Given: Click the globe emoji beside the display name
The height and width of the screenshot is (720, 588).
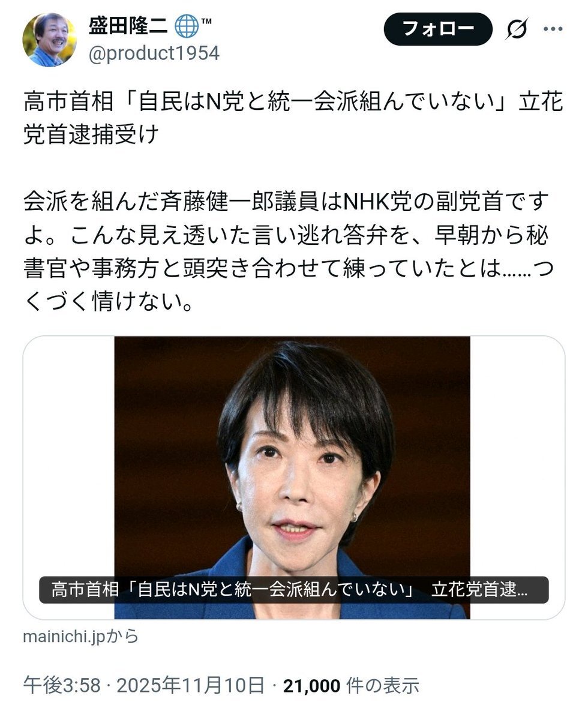Looking at the screenshot, I should pyautogui.click(x=186, y=26).
